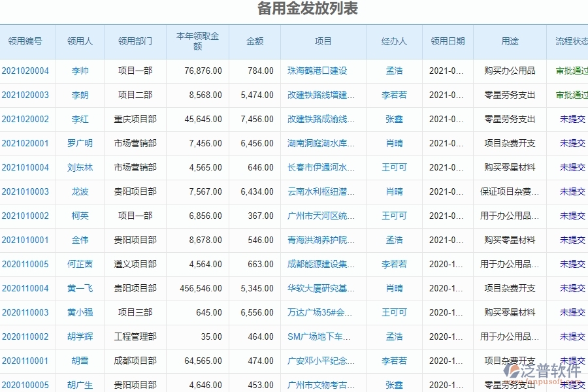Click handler 王可可 on 刘东林's row
588x392 pixels.
[x=393, y=167]
